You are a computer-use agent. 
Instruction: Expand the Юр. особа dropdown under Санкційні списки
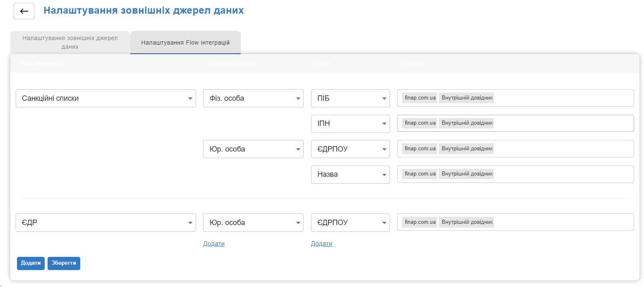tap(253, 149)
